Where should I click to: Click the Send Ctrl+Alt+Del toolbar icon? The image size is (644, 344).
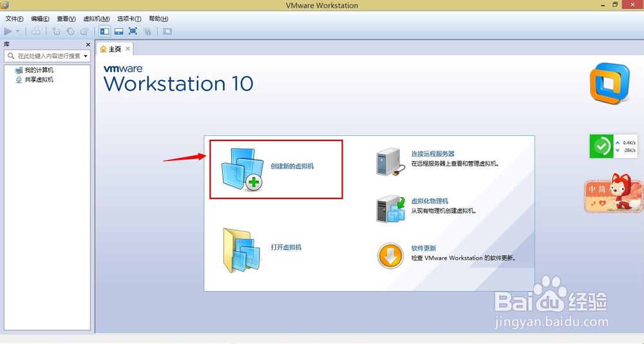tap(36, 31)
